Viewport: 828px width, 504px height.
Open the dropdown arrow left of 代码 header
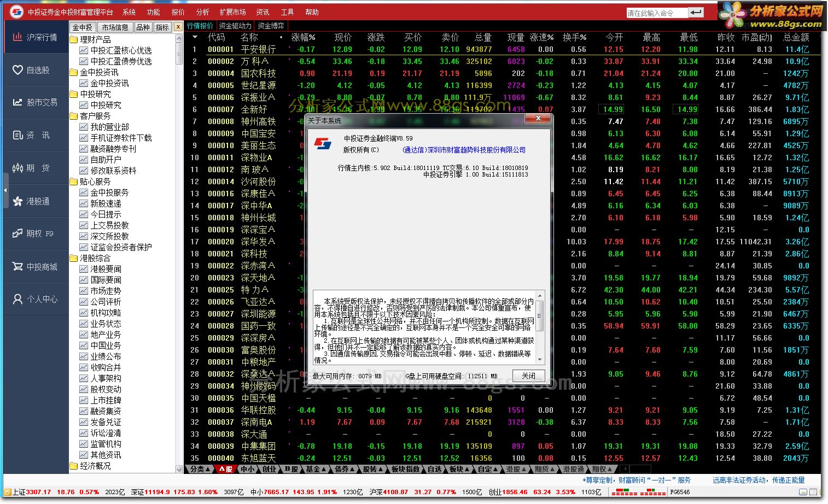[195, 37]
